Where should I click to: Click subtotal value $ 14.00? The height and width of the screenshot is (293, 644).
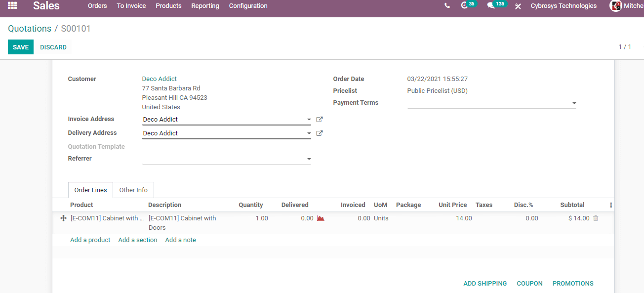pos(579,218)
